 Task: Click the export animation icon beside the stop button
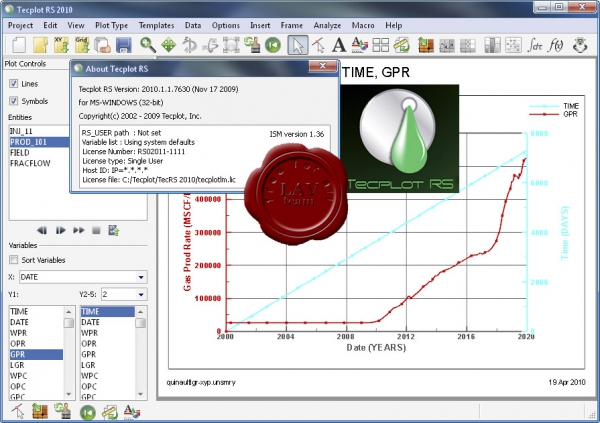114,230
